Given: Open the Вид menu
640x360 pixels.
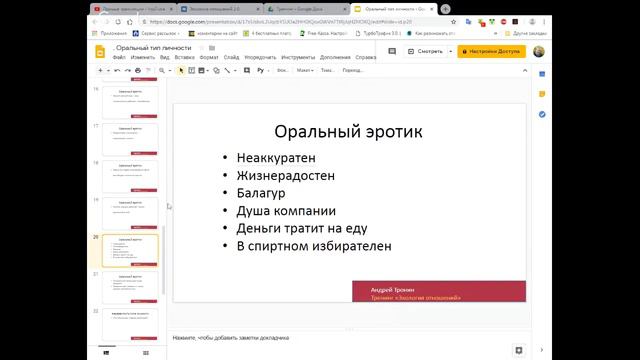Looking at the screenshot, I should [x=164, y=58].
